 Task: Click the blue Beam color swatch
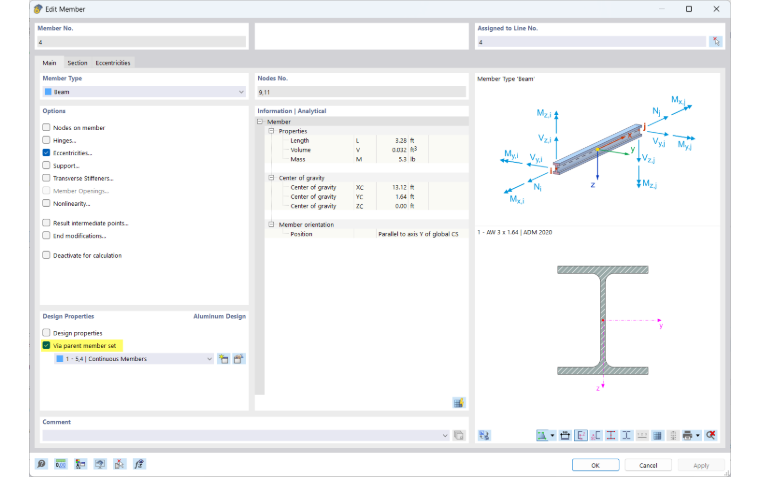(48, 92)
